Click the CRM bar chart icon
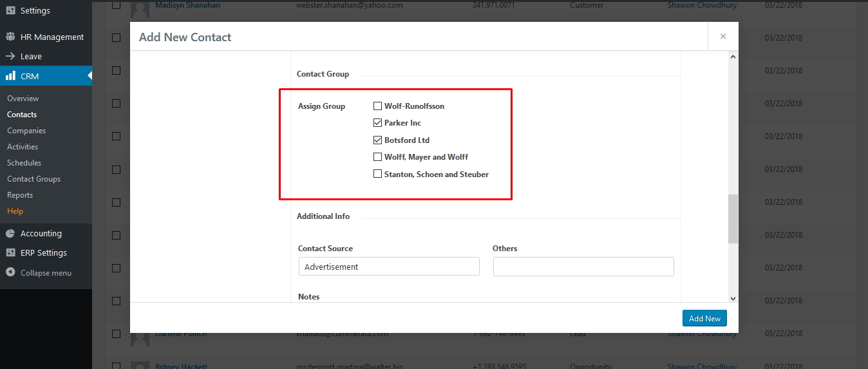The width and height of the screenshot is (868, 369). pyautogui.click(x=10, y=76)
